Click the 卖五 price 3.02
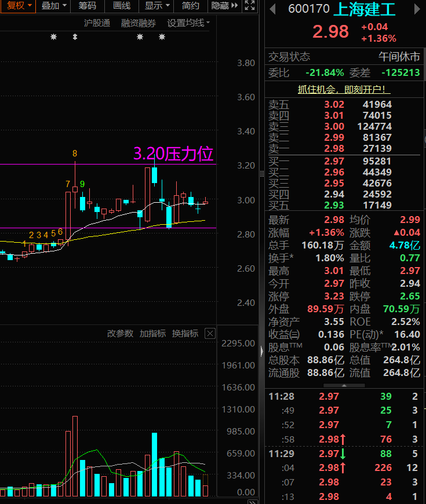The image size is (426, 504). tap(334, 104)
